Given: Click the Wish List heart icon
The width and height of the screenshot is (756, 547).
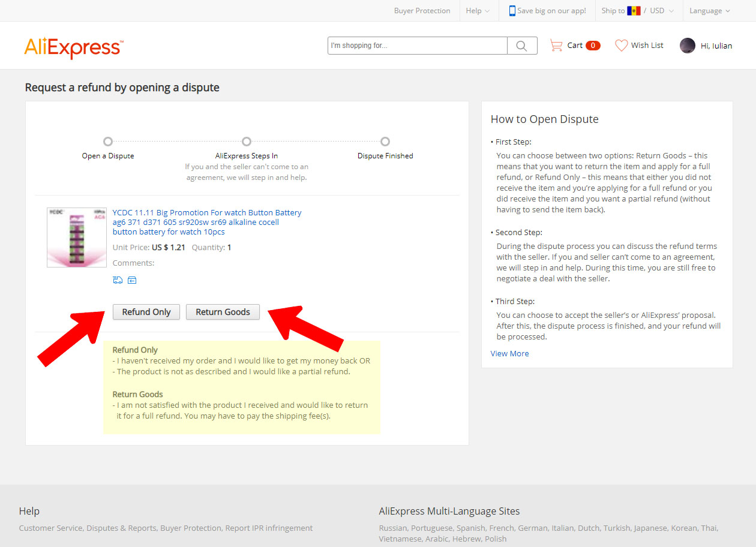Looking at the screenshot, I should pos(621,45).
